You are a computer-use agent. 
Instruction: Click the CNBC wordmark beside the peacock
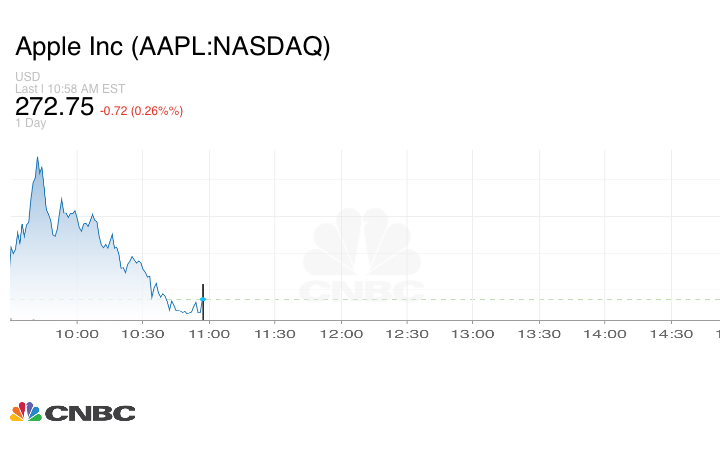(89, 413)
